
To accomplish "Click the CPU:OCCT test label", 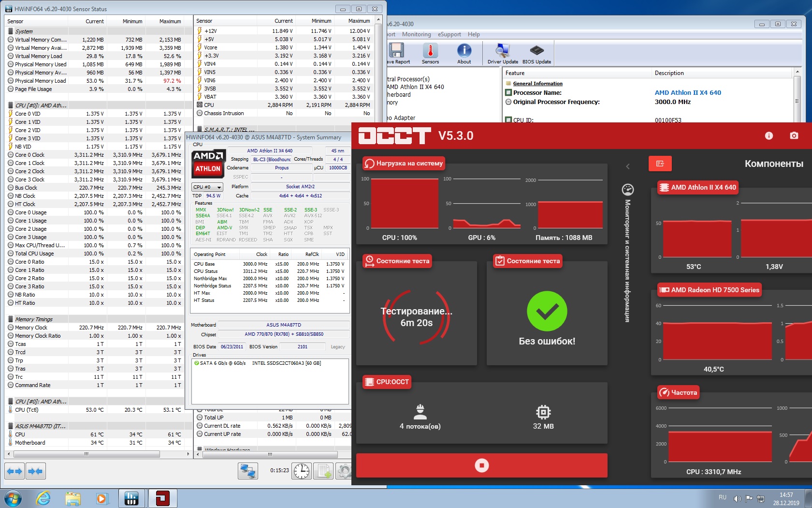I will pyautogui.click(x=387, y=382).
